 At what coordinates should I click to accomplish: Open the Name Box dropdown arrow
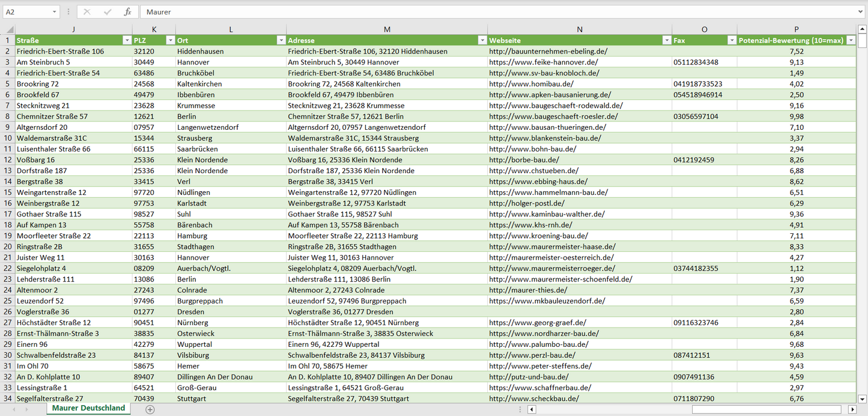[54, 12]
